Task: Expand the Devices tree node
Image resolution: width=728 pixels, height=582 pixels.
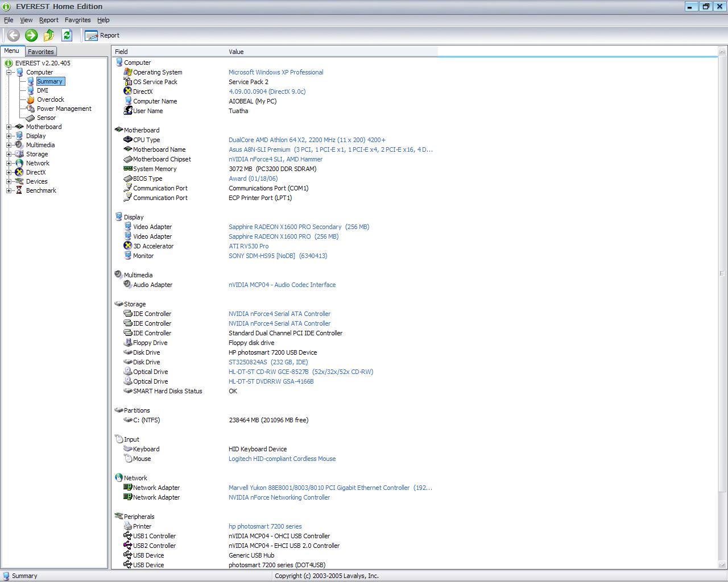Action: pyautogui.click(x=9, y=181)
